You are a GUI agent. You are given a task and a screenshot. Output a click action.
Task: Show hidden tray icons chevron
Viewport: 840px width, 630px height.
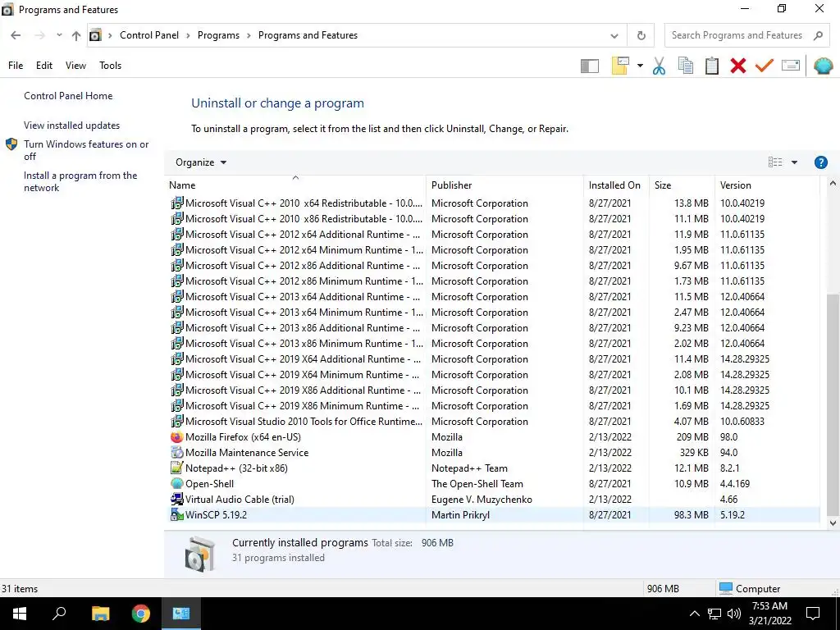tap(694, 614)
